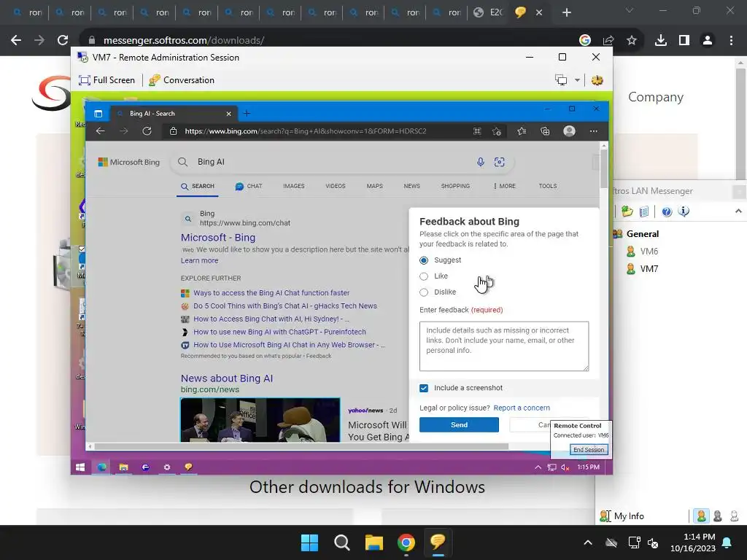Set messenger status to online green icon
Image resolution: width=747 pixels, height=560 pixels.
click(x=701, y=516)
